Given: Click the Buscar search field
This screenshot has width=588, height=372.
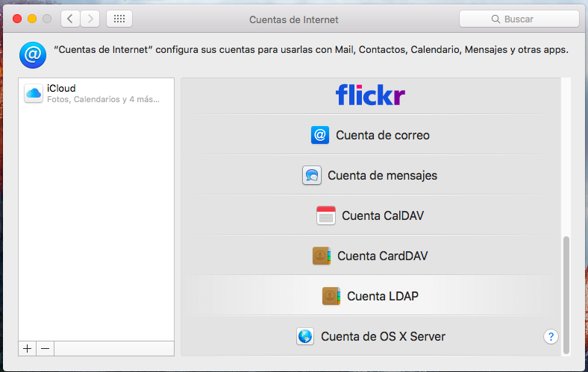Looking at the screenshot, I should click(519, 19).
